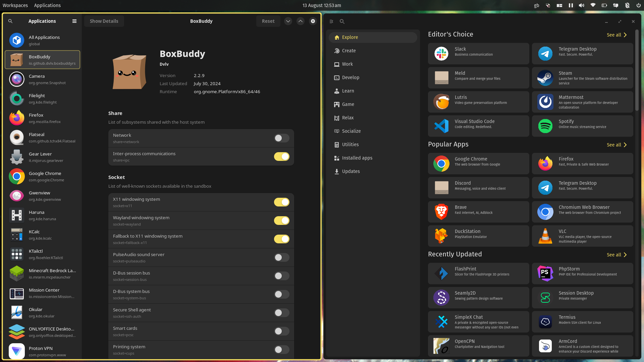
Task: Open the Installed apps category
Action: pyautogui.click(x=357, y=158)
